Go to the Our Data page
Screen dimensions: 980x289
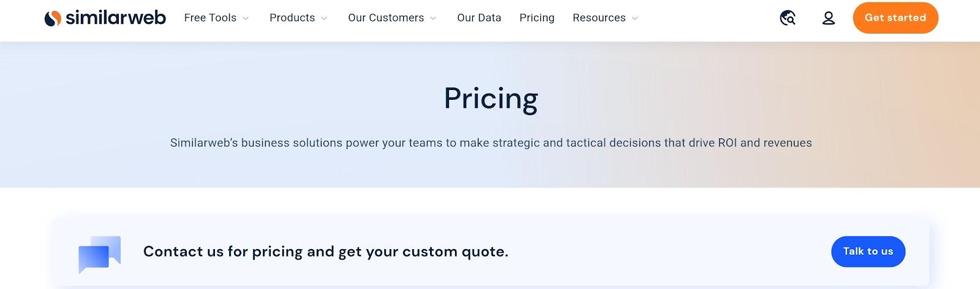coord(479,18)
